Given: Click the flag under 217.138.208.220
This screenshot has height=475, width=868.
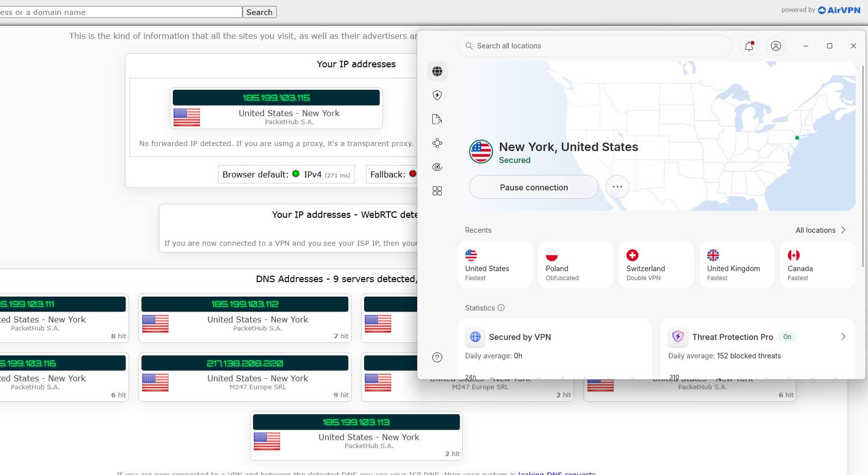Looking at the screenshot, I should point(155,383).
